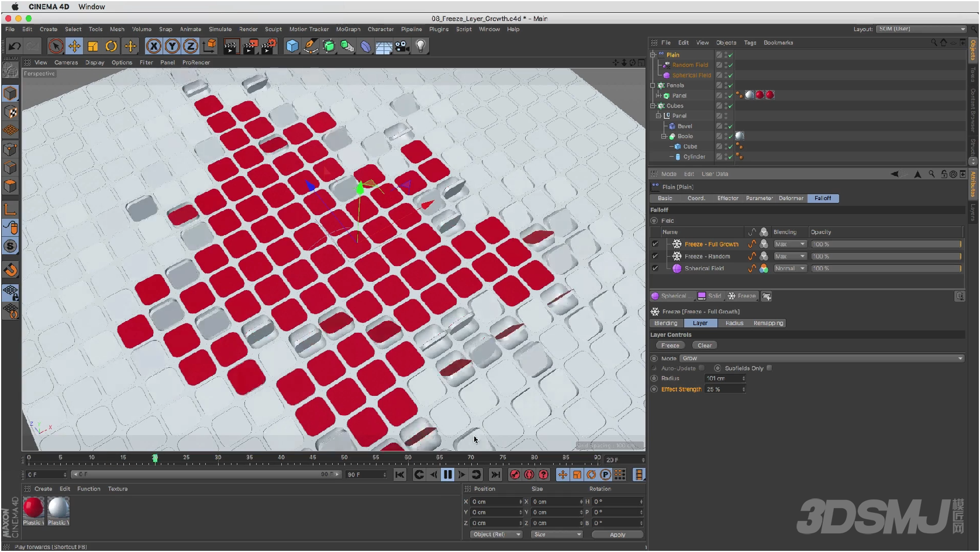
Task: Click the Record Active Objects button
Action: (x=515, y=475)
